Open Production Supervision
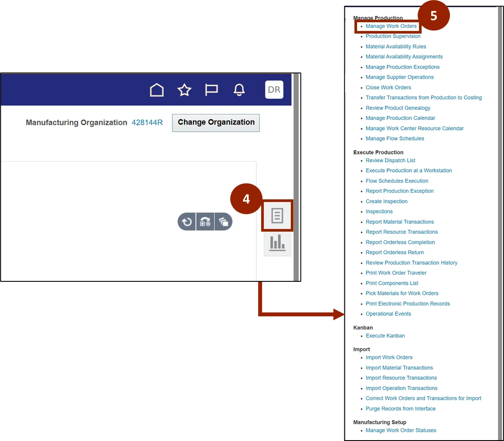The width and height of the screenshot is (504, 441). pos(393,36)
